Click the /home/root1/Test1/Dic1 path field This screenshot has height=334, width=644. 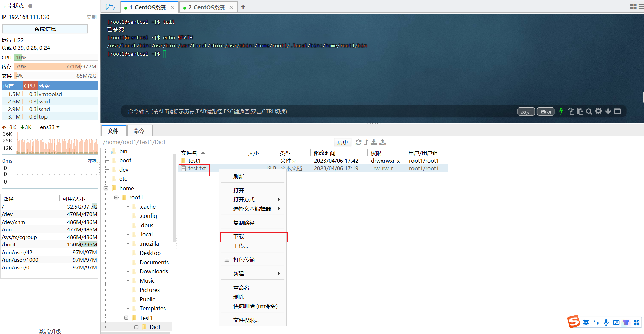click(217, 142)
